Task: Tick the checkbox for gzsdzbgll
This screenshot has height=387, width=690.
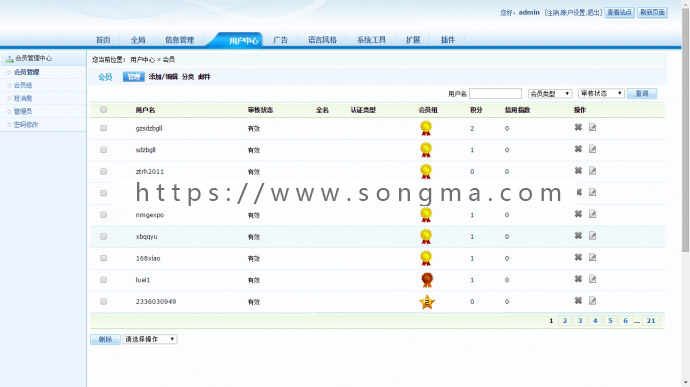Action: 103,128
